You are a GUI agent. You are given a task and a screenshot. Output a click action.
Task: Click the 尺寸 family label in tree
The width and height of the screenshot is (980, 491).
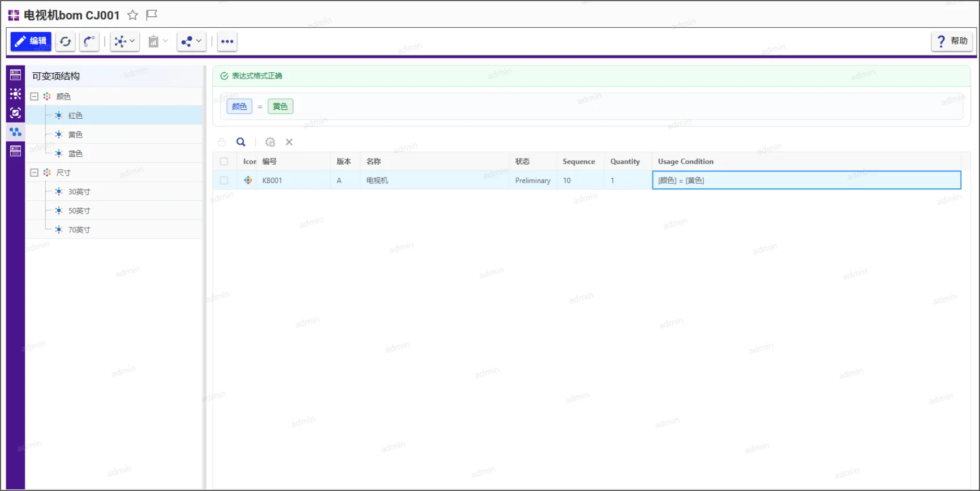point(63,173)
